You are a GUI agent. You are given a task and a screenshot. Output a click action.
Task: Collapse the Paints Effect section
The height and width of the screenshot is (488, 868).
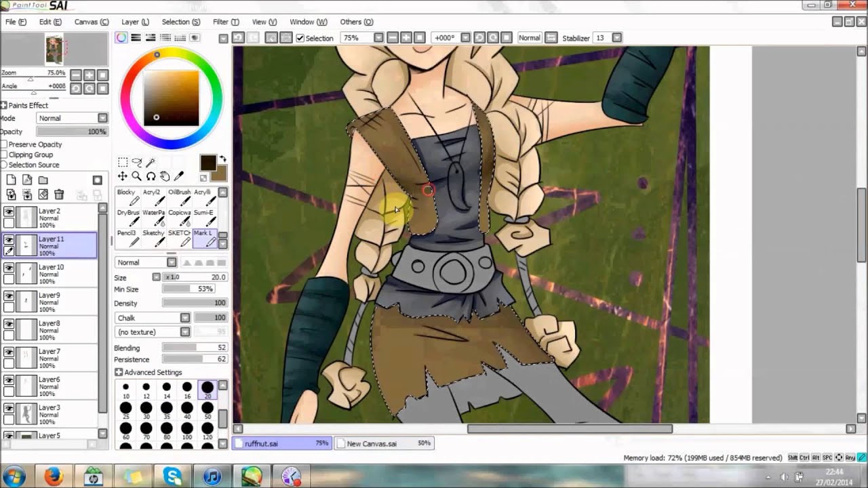(3, 105)
